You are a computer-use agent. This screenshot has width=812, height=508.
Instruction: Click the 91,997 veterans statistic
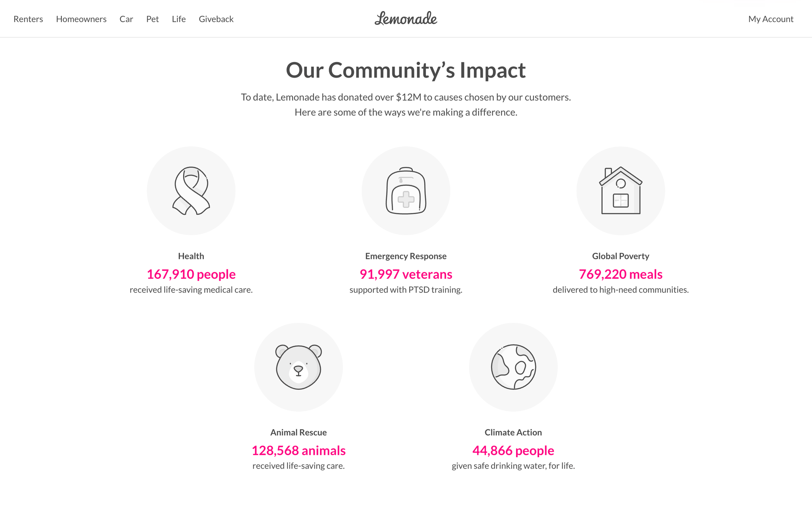tap(406, 274)
